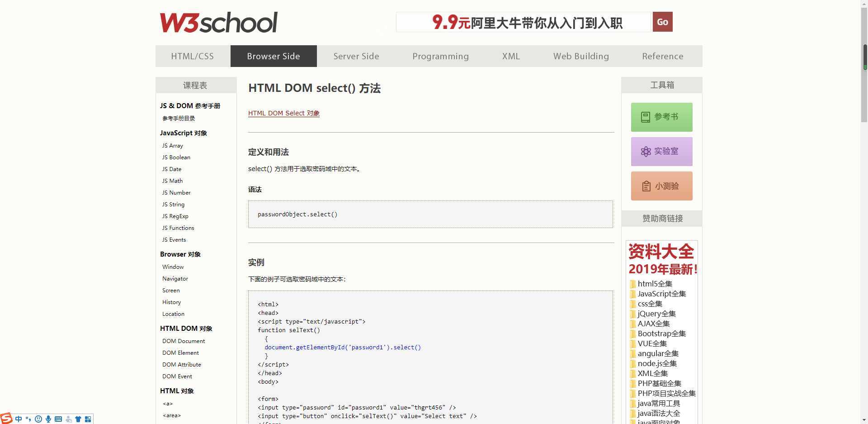Screen dimensions: 868x424
Task: Open the Window object link
Action: tap(173, 267)
